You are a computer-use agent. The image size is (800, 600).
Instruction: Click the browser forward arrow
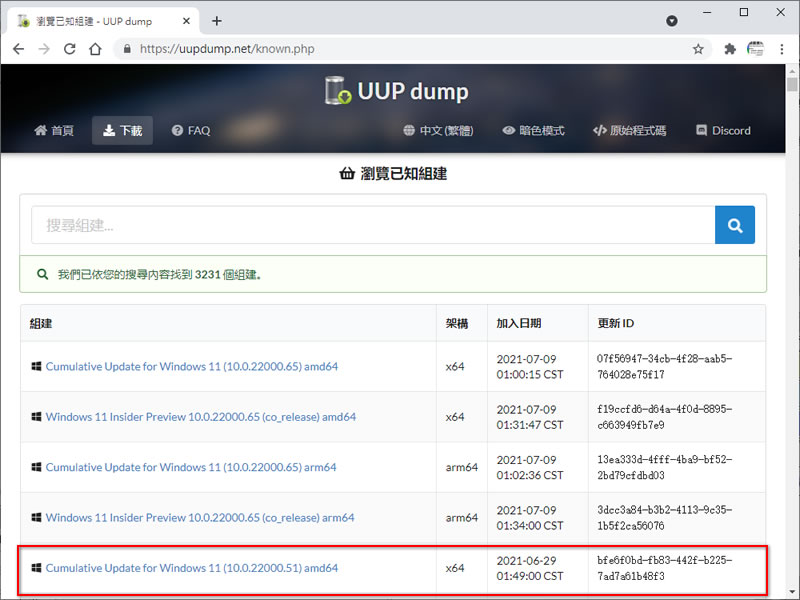coord(44,49)
